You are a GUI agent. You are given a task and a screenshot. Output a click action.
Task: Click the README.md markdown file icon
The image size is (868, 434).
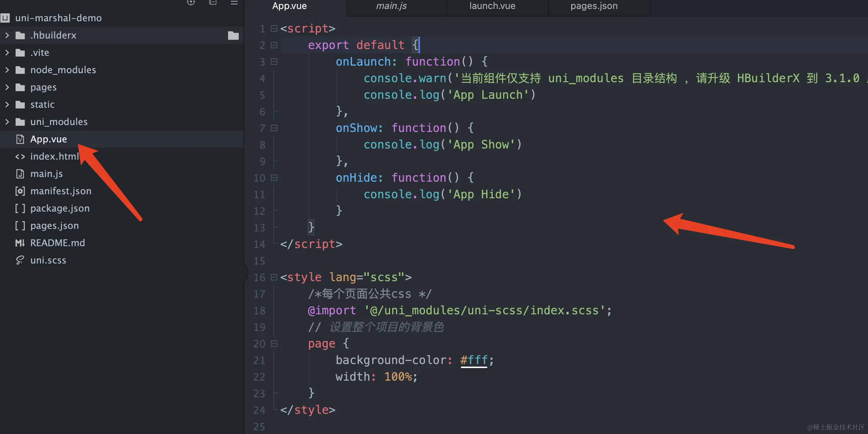pyautogui.click(x=20, y=243)
